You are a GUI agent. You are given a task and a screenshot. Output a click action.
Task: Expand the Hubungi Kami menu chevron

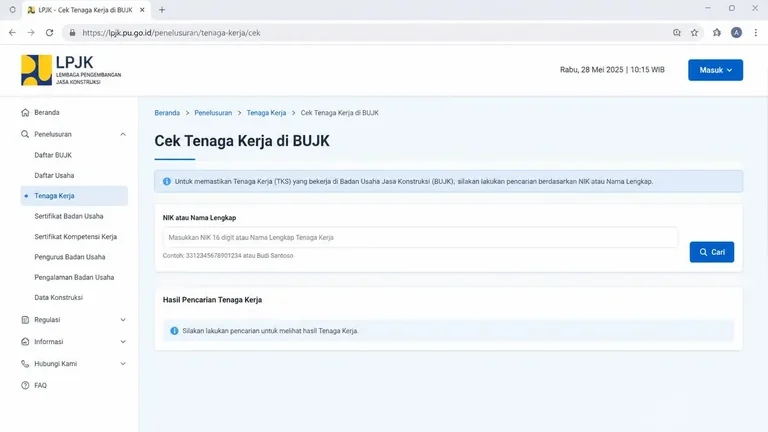point(123,364)
